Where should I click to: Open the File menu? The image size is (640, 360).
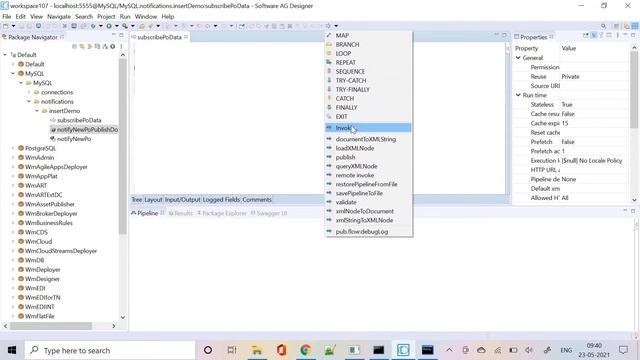(7, 16)
